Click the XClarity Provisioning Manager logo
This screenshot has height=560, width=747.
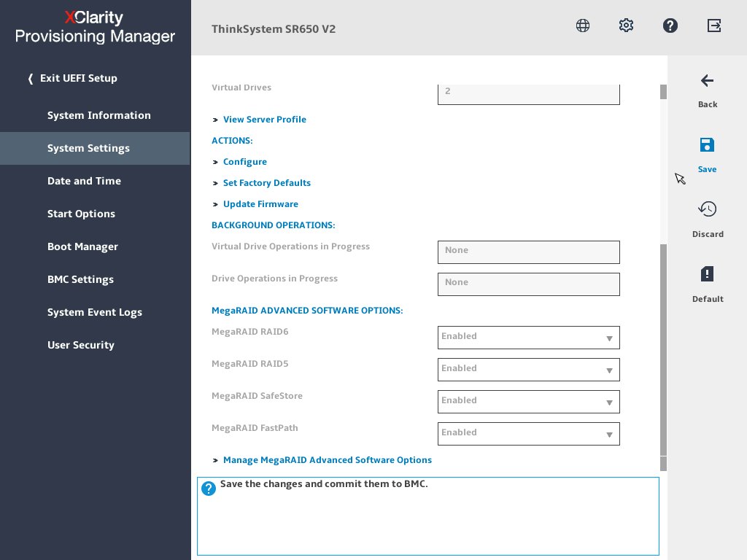(95, 27)
